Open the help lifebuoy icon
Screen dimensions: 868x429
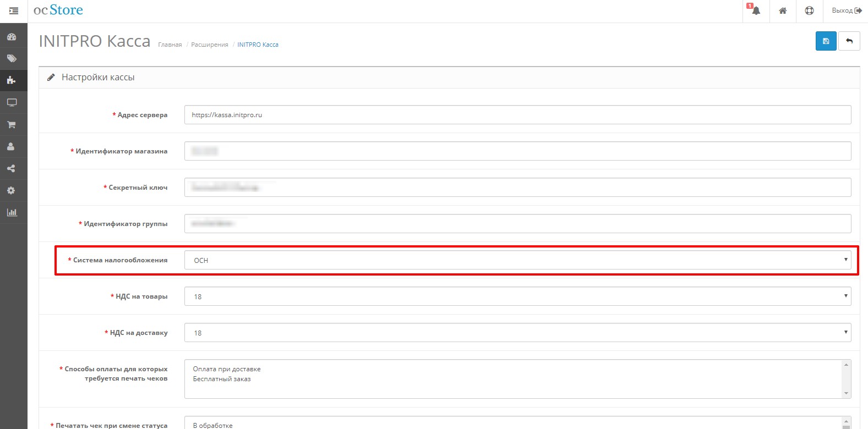[x=809, y=10]
